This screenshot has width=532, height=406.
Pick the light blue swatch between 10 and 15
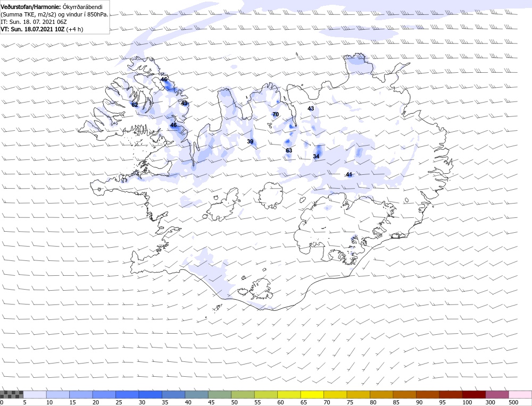pyautogui.click(x=57, y=394)
